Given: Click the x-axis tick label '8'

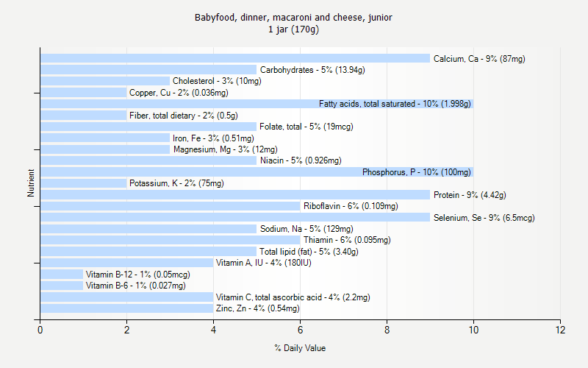Looking at the screenshot, I should (x=387, y=330).
